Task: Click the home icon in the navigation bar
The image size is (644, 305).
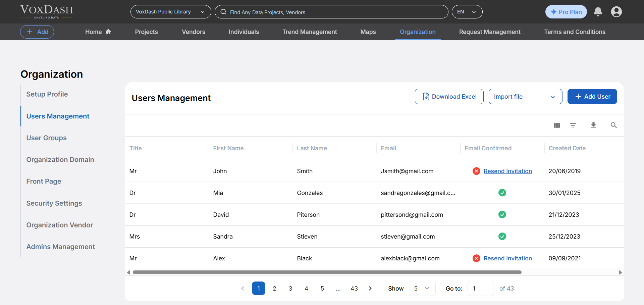Action: (108, 31)
